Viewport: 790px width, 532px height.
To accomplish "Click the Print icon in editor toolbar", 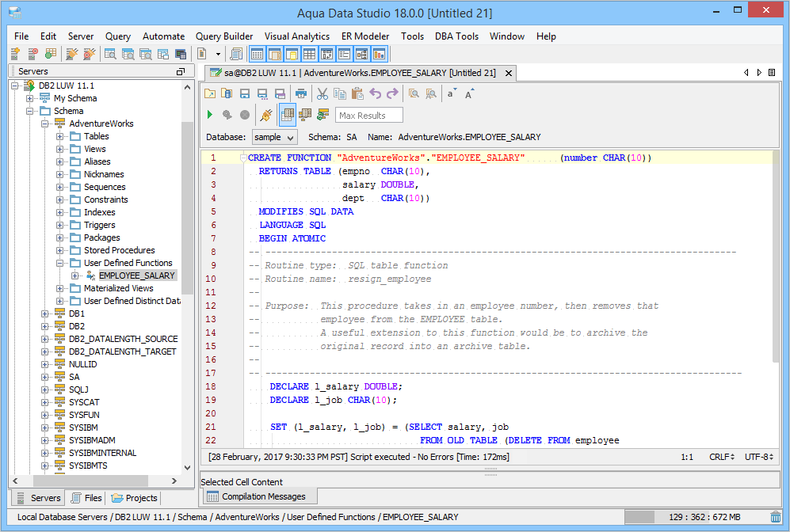I will pos(301,93).
